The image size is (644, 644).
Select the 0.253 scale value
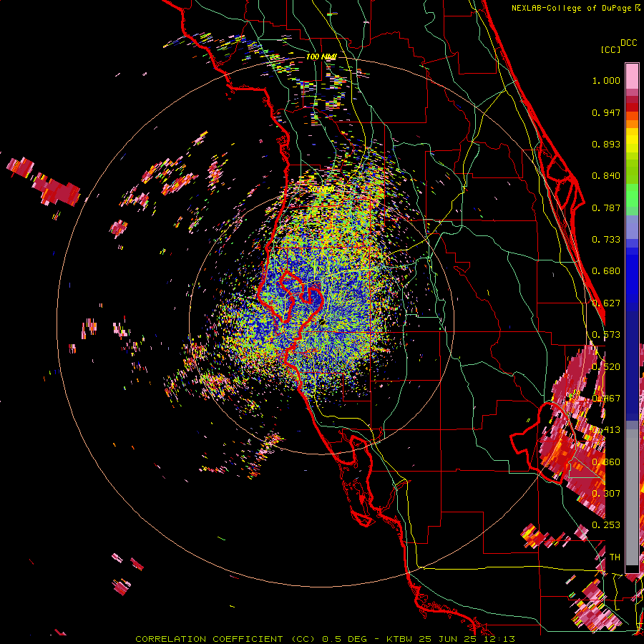(606, 525)
